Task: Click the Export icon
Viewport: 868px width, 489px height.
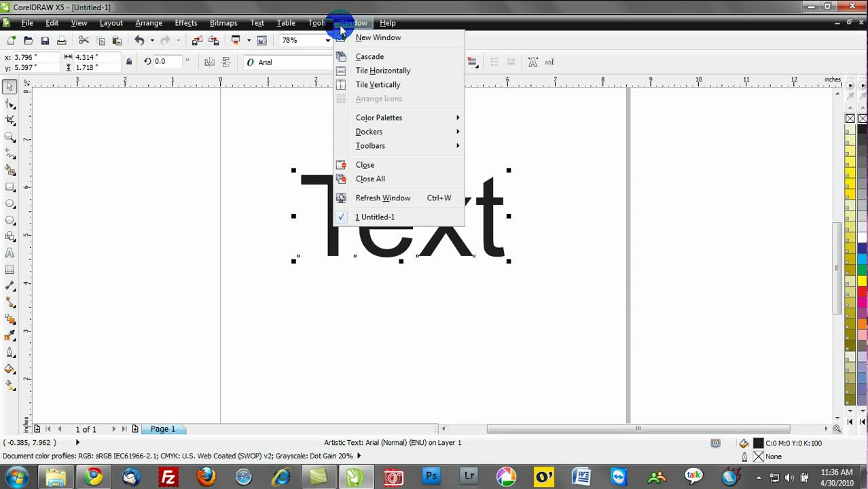Action: pos(213,41)
